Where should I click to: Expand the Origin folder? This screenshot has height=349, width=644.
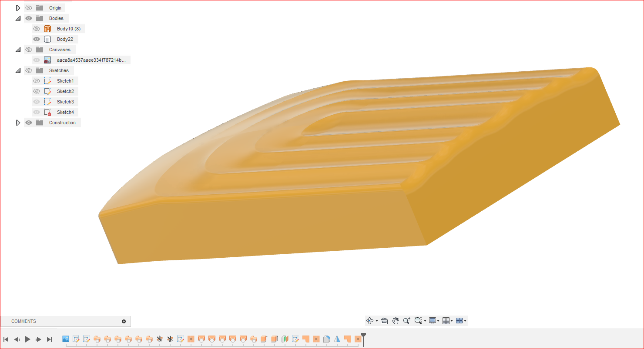18,7
